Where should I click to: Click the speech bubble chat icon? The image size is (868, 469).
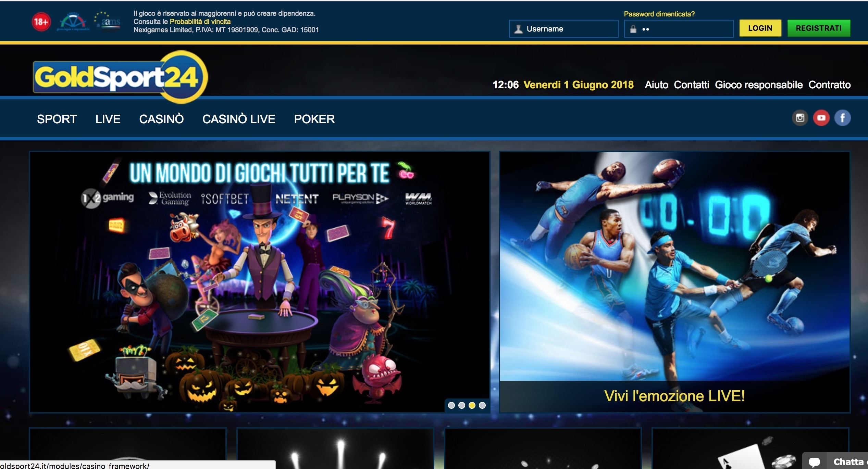click(814, 462)
